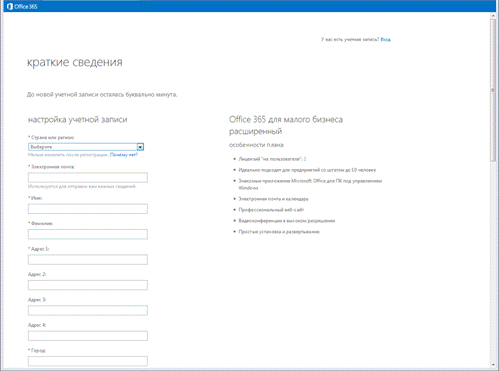Click the Office 365 logo in header

pyautogui.click(x=22, y=6)
